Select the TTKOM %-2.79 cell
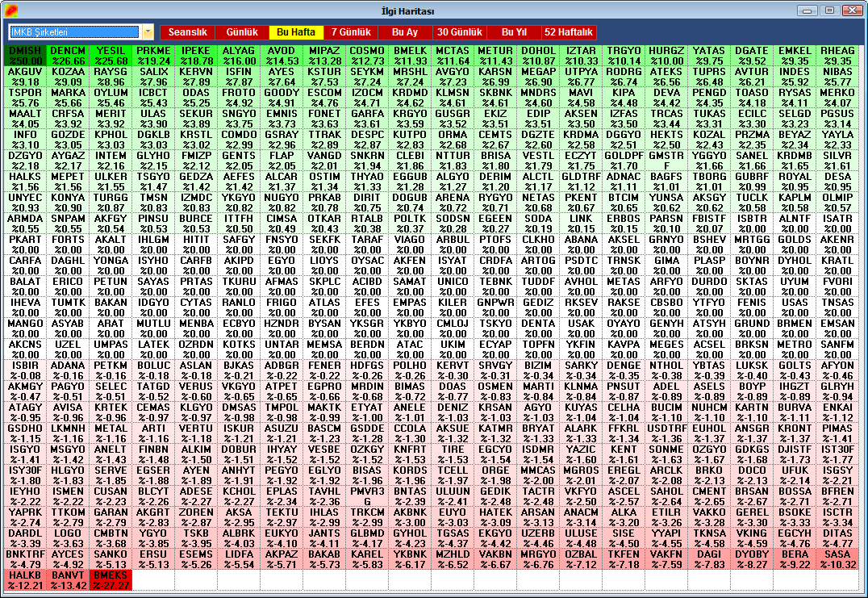This screenshot has width=868, height=598. tap(68, 517)
